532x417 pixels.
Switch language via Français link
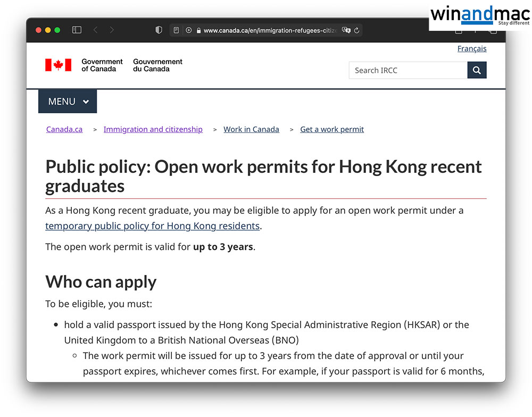471,48
